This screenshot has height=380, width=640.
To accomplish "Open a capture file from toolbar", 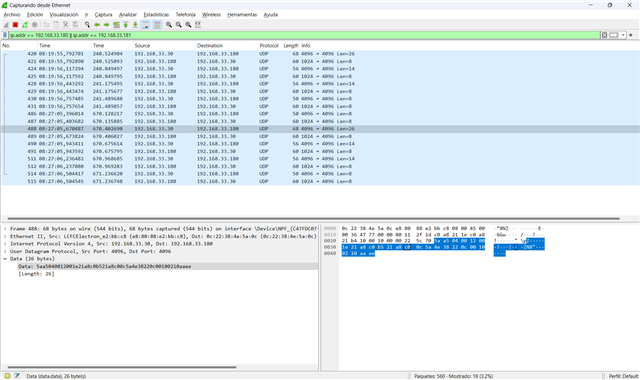I will click(x=47, y=25).
